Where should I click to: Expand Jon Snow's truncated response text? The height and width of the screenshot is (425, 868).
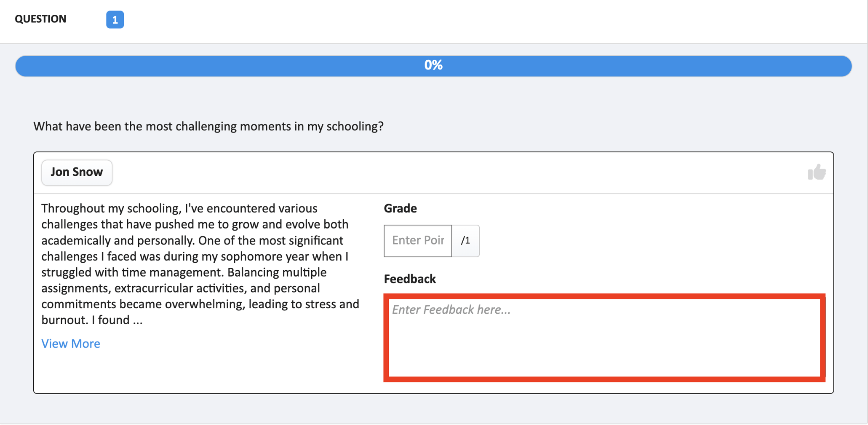click(x=70, y=344)
